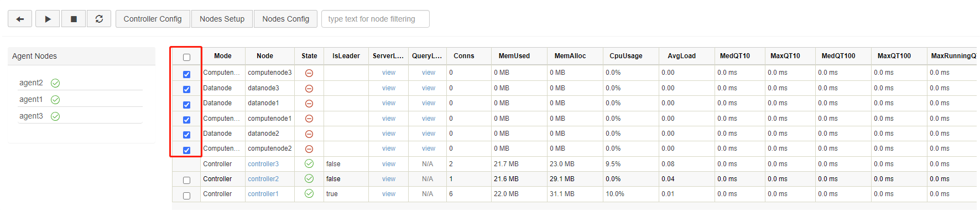The height and width of the screenshot is (210, 980).
Task: Select agent1 in Agent Nodes list
Action: [31, 100]
